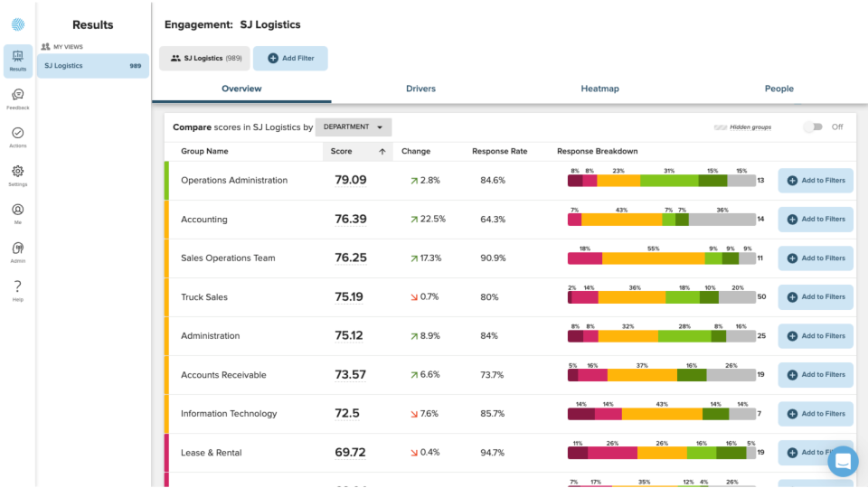Click the Add Filter button
This screenshot has width=868, height=488.
coord(290,58)
